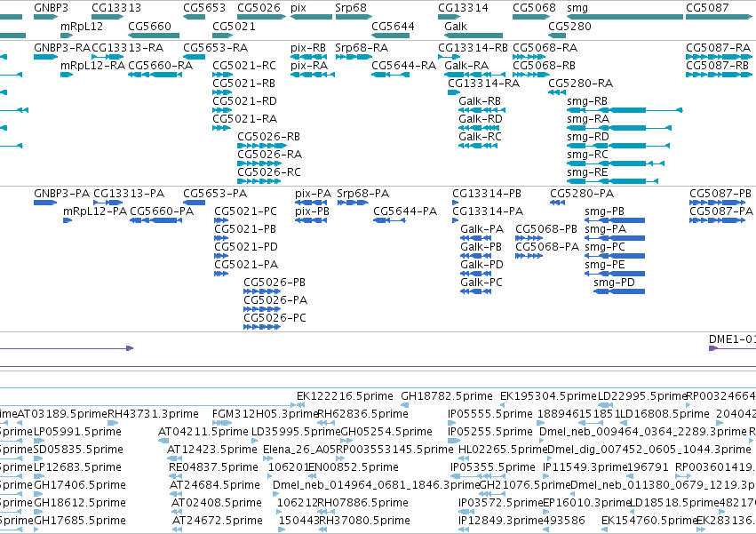This screenshot has width=756, height=534.
Task: Click transcript CG5026-RC
Action: (269, 172)
